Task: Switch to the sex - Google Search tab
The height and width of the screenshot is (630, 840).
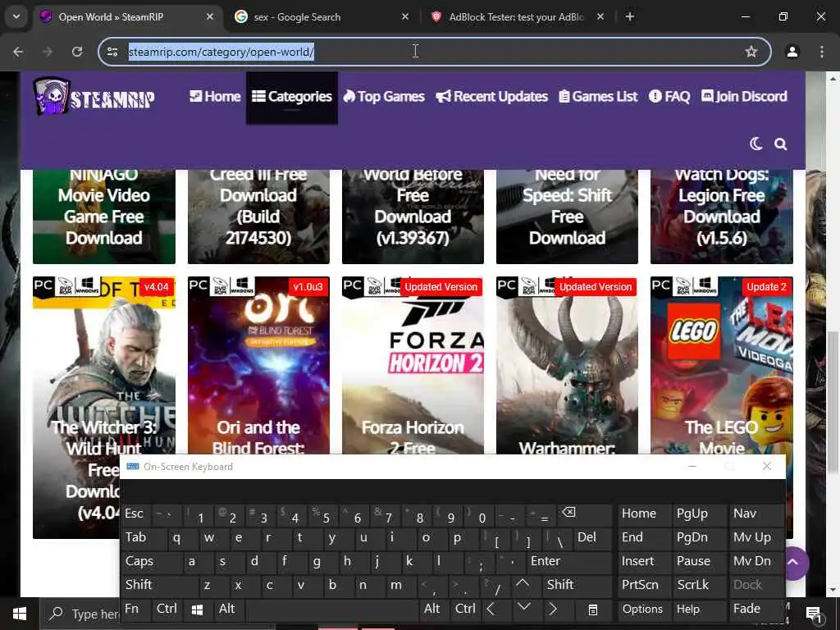Action: click(322, 17)
